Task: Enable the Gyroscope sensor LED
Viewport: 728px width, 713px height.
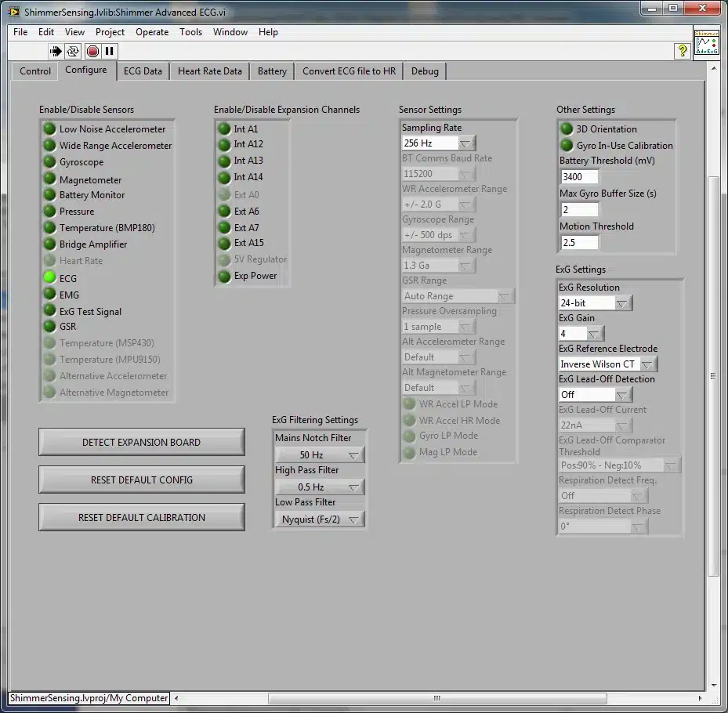Action: point(49,161)
